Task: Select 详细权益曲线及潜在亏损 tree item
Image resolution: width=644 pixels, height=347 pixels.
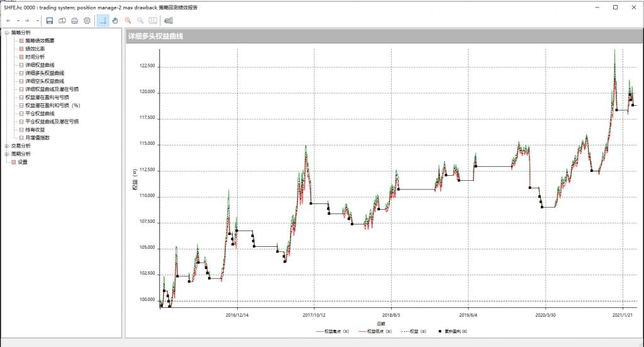Action: [x=52, y=89]
